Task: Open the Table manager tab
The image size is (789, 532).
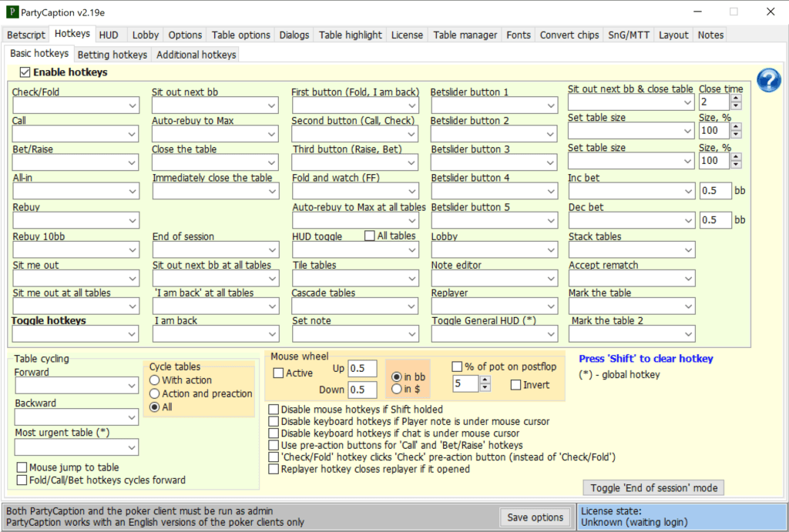Action: coord(465,35)
